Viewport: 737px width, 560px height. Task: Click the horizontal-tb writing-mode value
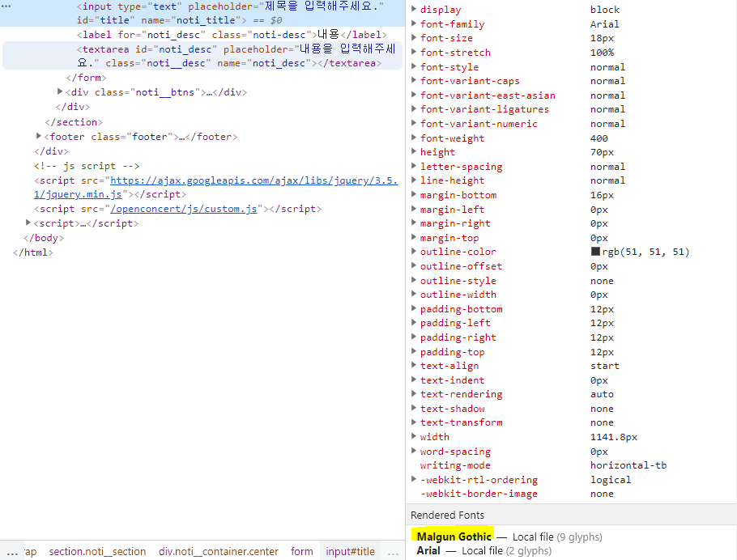(x=628, y=465)
